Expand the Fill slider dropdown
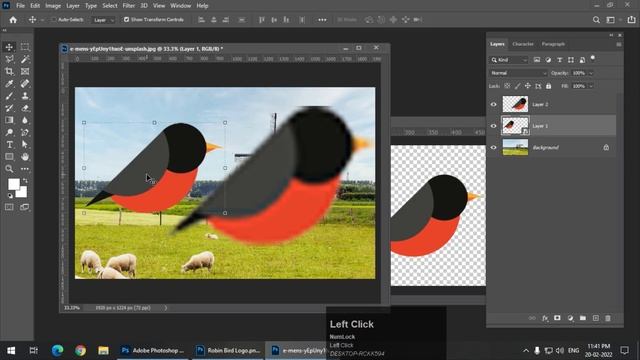Screen dimensions: 640x360 pos(591,86)
